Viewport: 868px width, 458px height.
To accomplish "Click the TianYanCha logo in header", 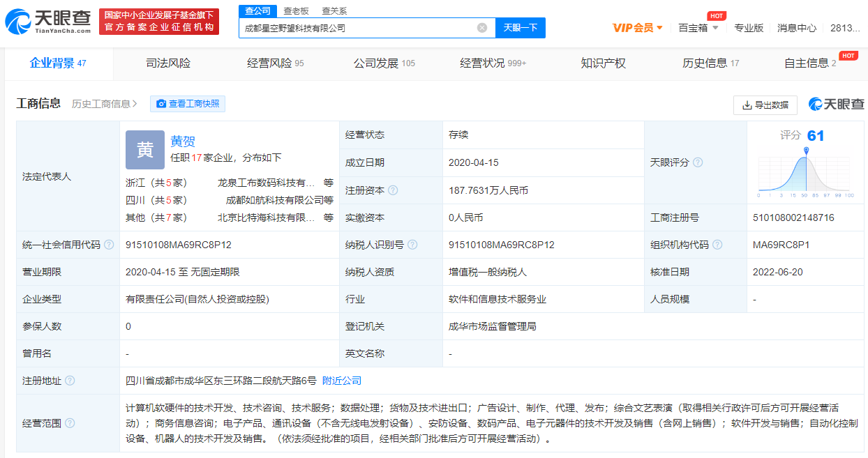I will click(x=47, y=22).
